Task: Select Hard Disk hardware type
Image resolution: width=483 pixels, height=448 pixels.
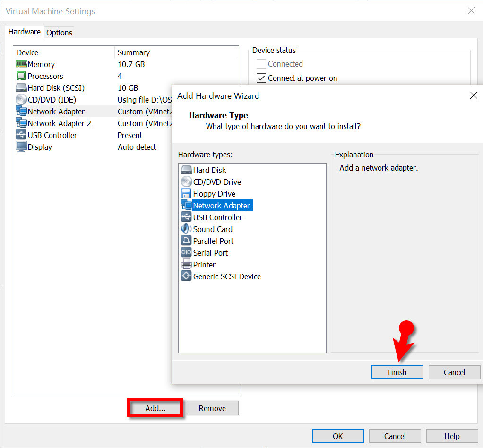Action: click(209, 170)
